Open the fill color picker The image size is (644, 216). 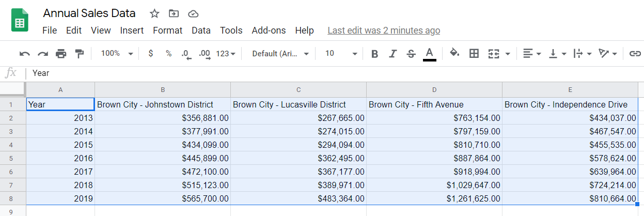[454, 53]
